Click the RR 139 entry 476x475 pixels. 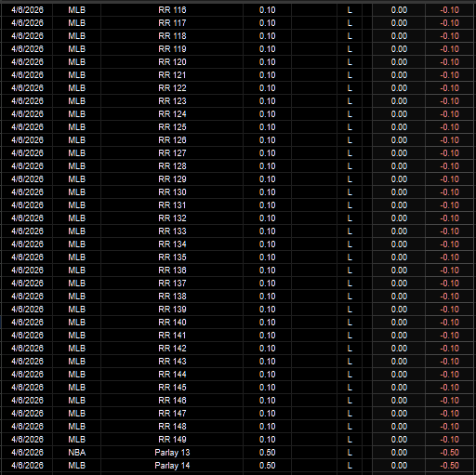point(172,310)
